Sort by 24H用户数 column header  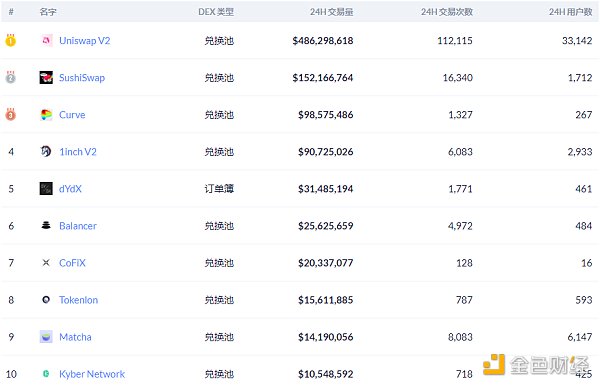(x=571, y=12)
